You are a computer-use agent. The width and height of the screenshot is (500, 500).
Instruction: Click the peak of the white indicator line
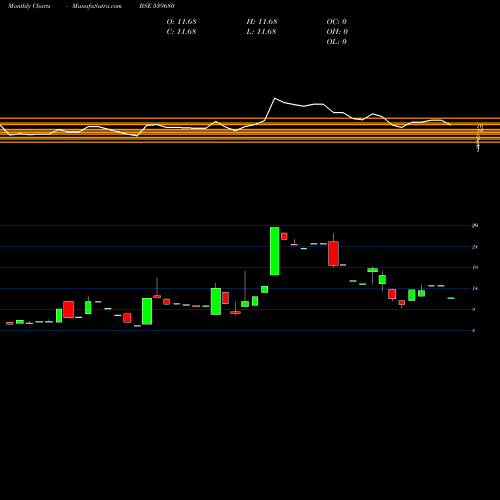coord(275,98)
